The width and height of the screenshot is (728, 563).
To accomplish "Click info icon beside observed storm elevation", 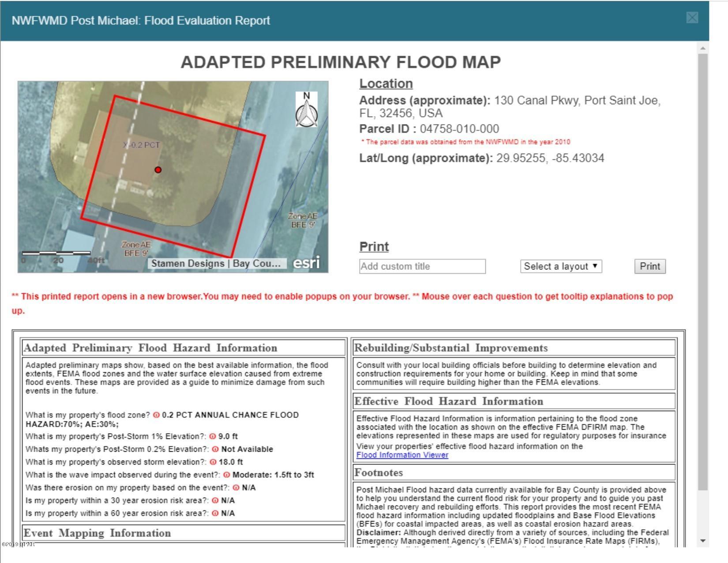I will pos(213,462).
